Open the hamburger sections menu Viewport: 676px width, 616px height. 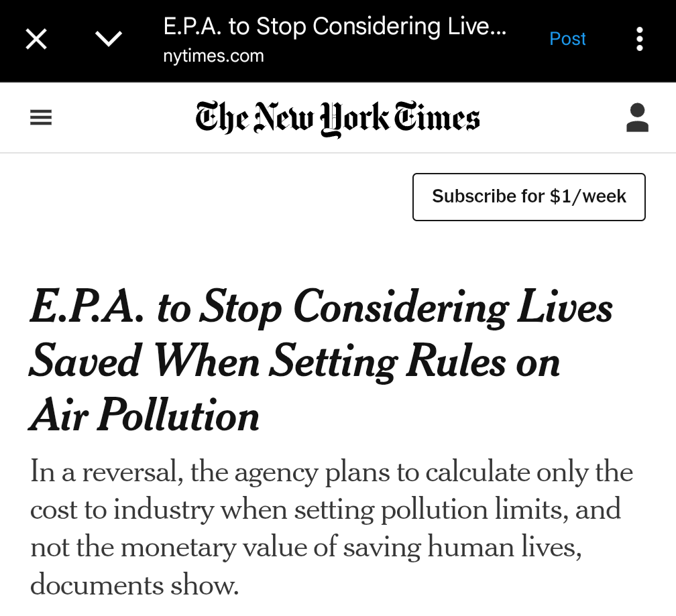pos(41,119)
